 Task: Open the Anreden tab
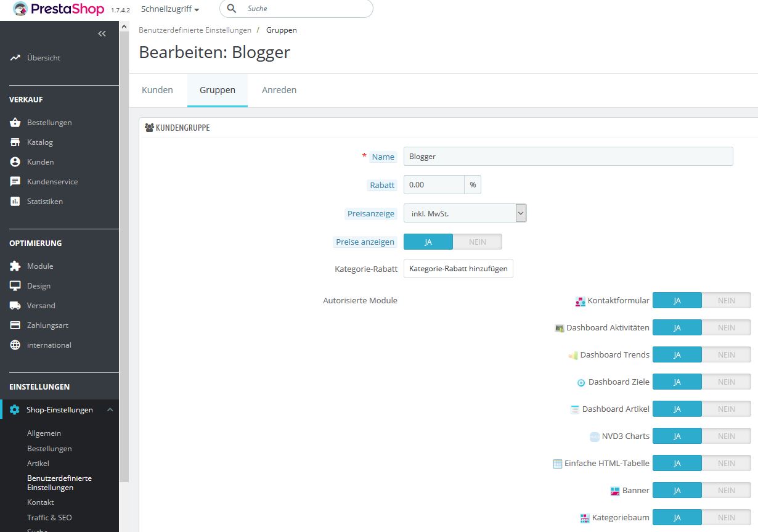(x=279, y=90)
